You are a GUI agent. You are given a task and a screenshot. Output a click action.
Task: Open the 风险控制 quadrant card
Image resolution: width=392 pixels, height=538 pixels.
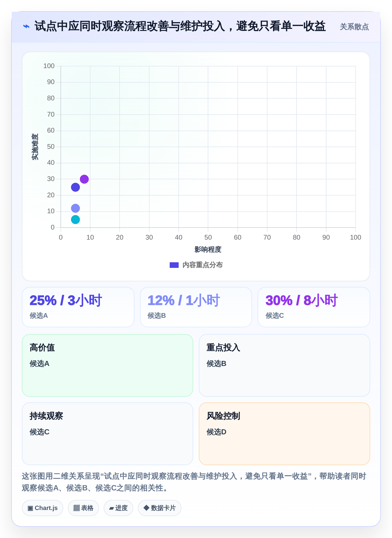click(284, 434)
